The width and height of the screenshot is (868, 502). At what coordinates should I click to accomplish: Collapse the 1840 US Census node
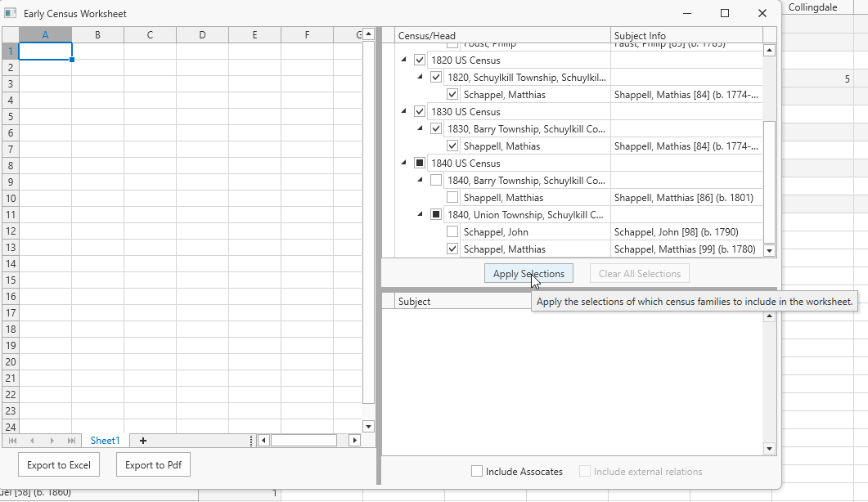(x=403, y=164)
